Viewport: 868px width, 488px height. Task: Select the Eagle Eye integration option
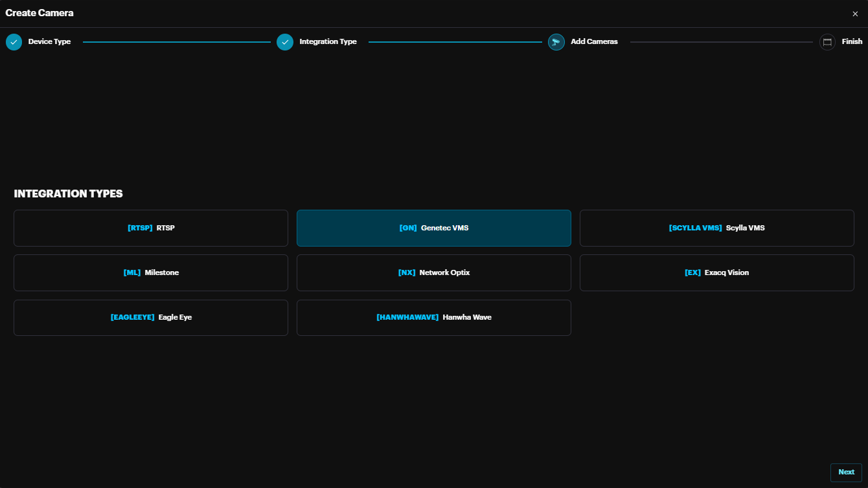coord(150,317)
